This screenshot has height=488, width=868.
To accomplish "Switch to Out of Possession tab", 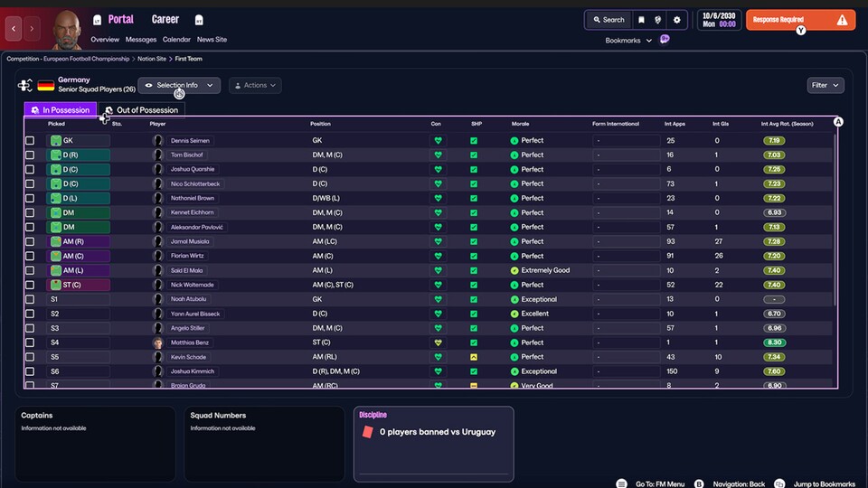I will [142, 110].
